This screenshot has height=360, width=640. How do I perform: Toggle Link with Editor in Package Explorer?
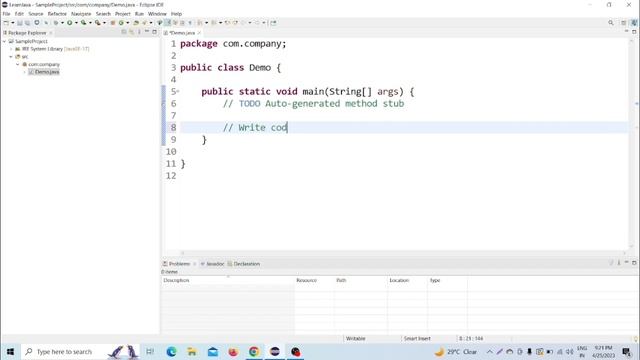pyautogui.click(x=131, y=32)
